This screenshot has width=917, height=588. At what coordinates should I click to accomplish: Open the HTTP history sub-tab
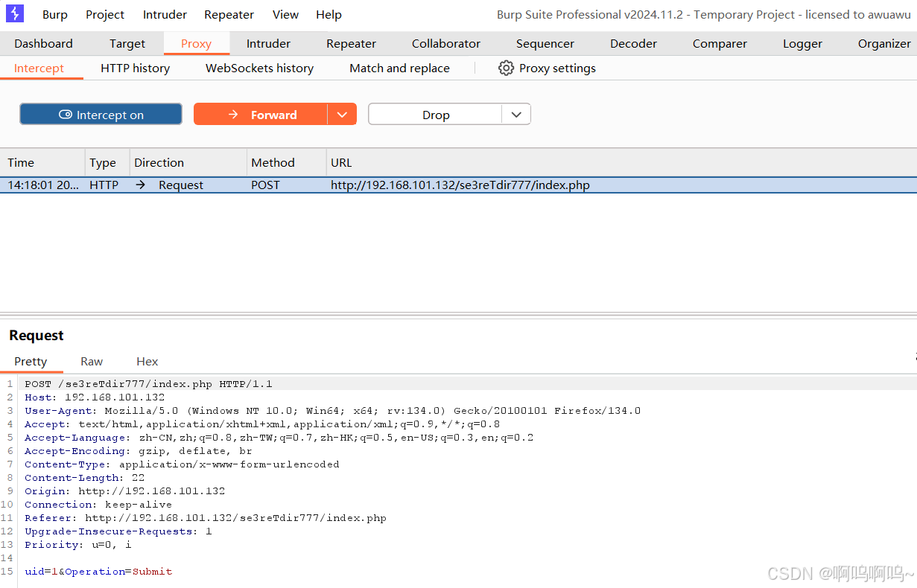[135, 68]
